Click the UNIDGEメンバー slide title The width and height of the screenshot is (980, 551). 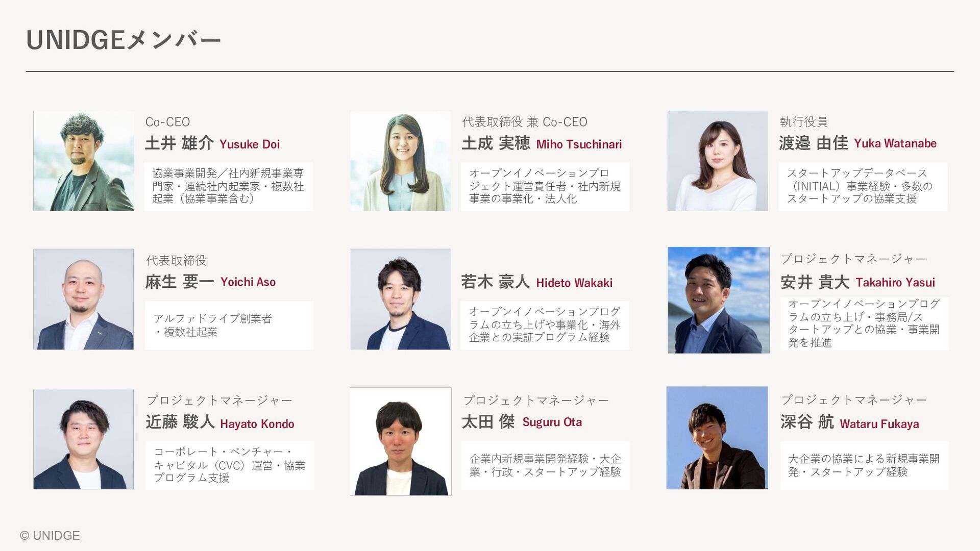pyautogui.click(x=123, y=40)
